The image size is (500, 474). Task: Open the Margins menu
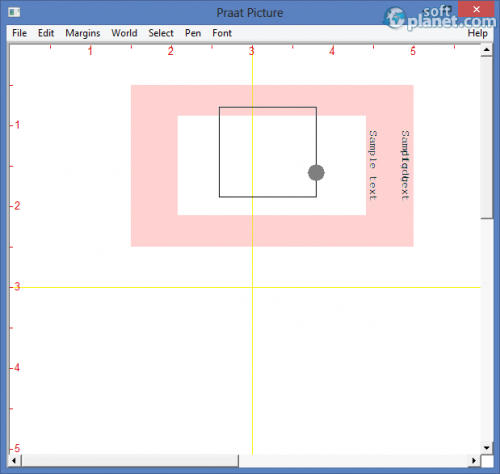coord(83,33)
